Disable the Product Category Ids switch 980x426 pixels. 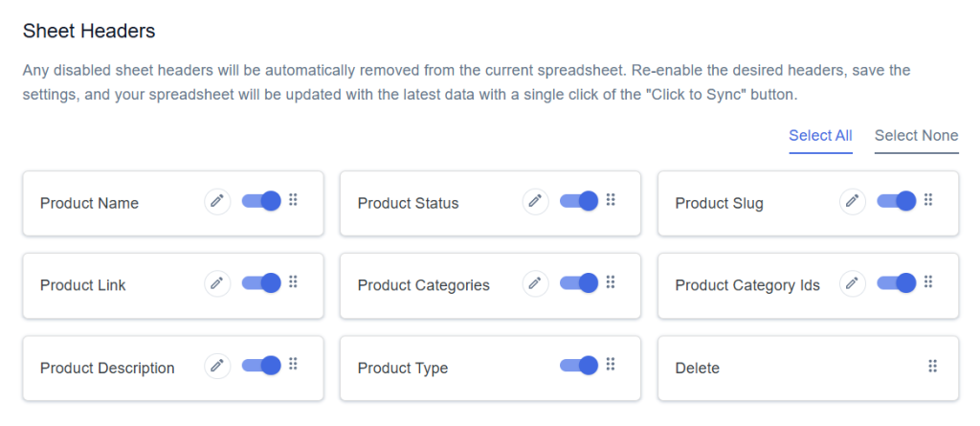click(x=896, y=282)
